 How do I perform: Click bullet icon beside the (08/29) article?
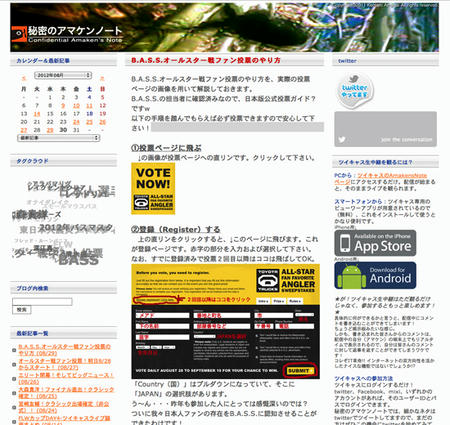[14, 350]
